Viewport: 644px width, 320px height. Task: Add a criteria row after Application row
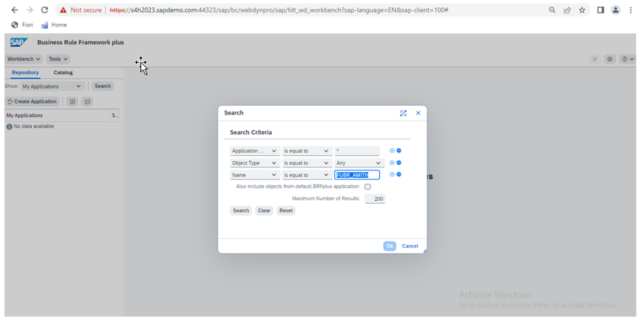[x=392, y=151]
